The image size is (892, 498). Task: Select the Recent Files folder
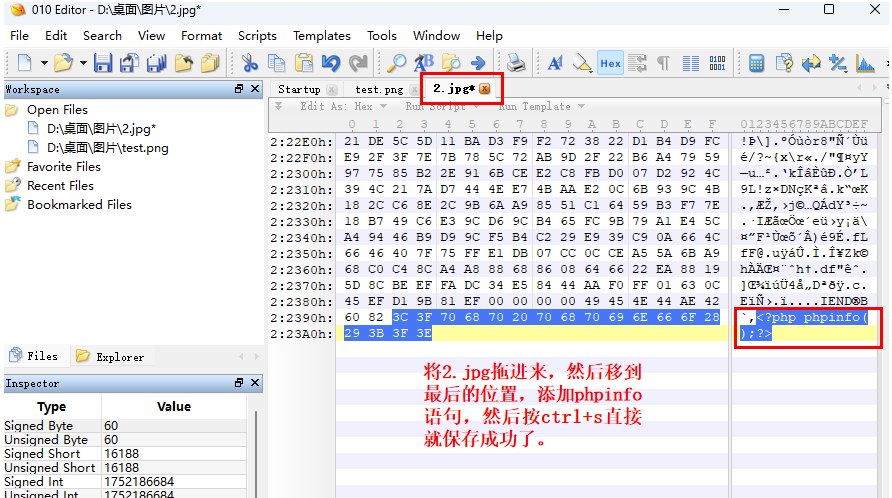[60, 186]
